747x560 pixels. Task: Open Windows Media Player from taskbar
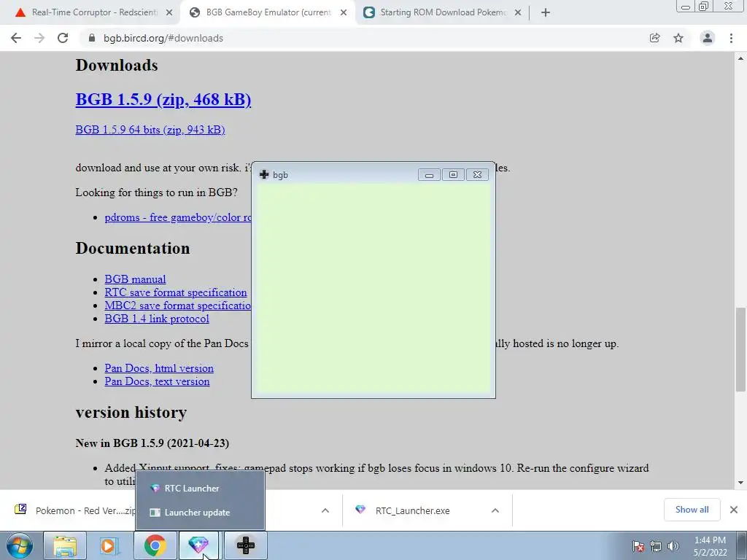[109, 545]
